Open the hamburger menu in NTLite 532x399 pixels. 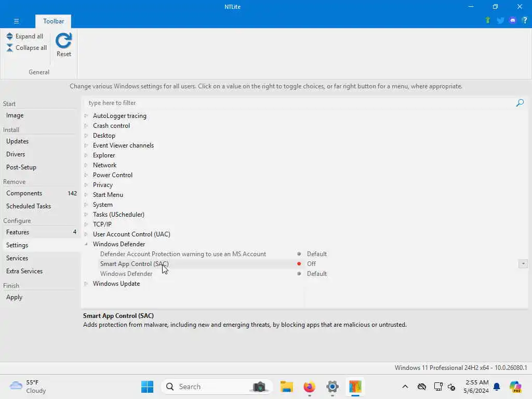16,21
